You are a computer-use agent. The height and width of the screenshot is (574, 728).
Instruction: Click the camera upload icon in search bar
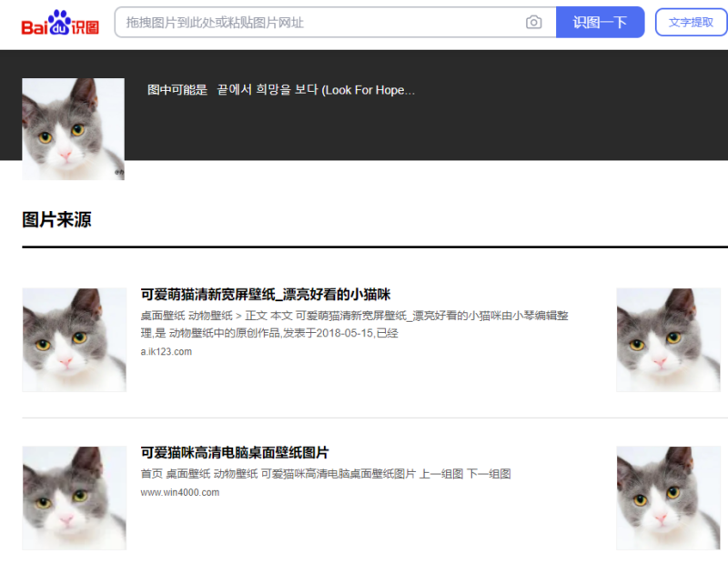click(x=535, y=22)
